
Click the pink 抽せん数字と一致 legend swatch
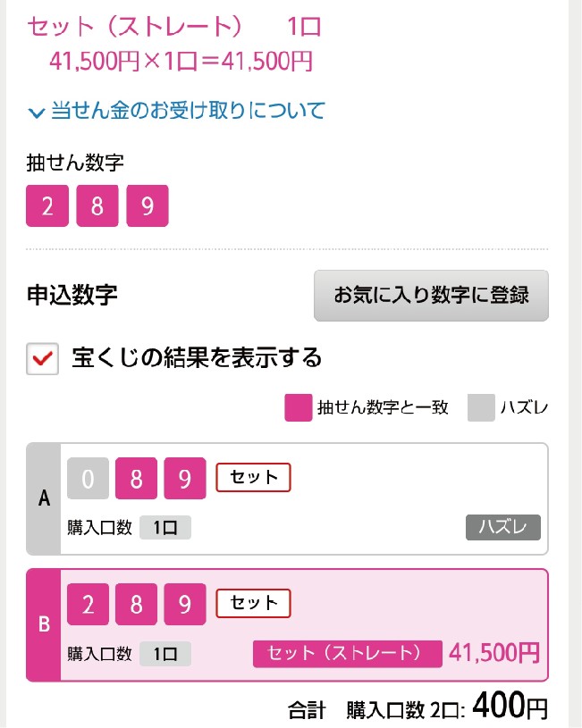[x=297, y=408]
